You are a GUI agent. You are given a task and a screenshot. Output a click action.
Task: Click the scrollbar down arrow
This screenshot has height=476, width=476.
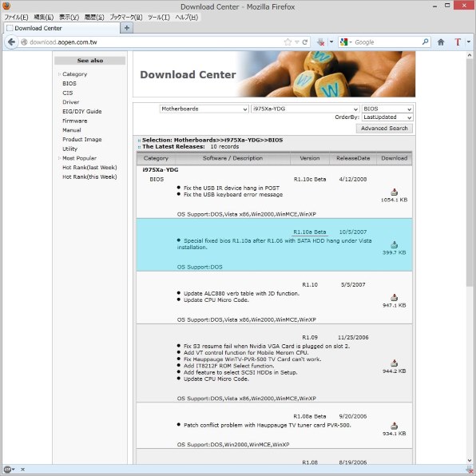pyautogui.click(x=470, y=461)
